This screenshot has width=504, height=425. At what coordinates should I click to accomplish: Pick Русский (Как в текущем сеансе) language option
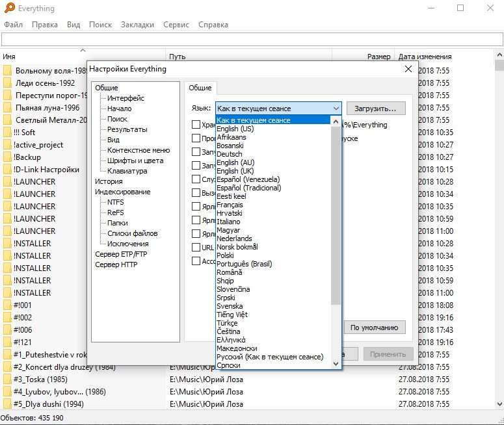[269, 357]
